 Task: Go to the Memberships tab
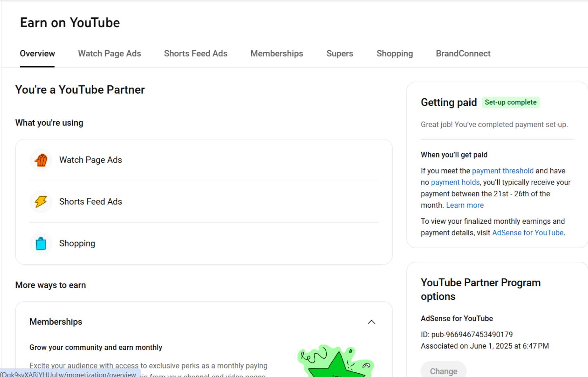click(277, 53)
